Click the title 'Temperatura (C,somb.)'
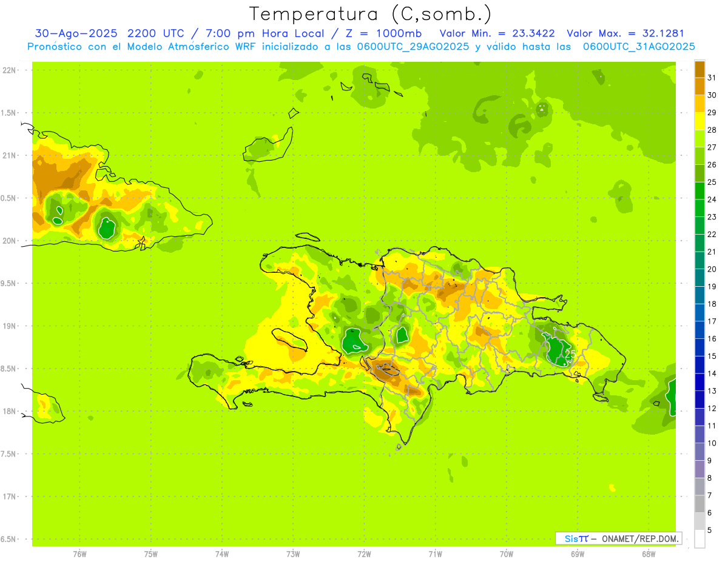This screenshot has width=728, height=562. click(x=371, y=15)
